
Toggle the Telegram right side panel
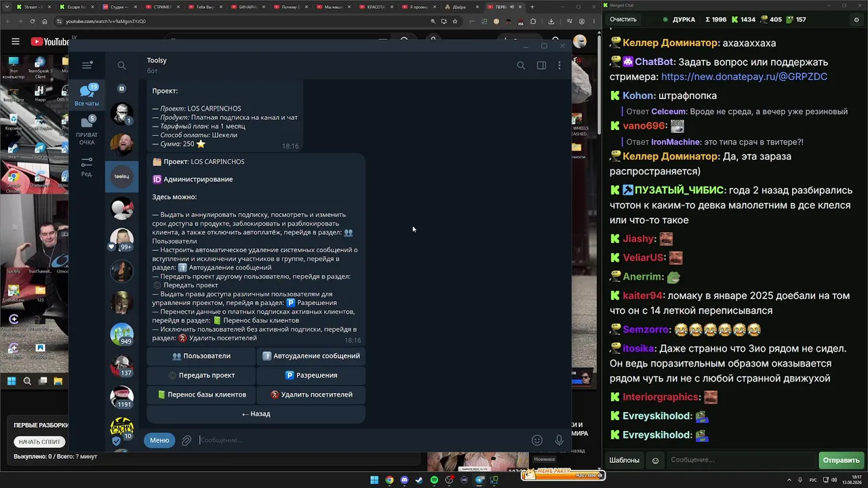point(541,66)
